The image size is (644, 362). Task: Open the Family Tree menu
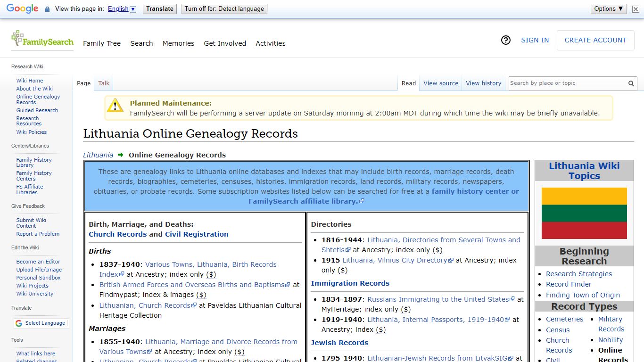pos(102,43)
